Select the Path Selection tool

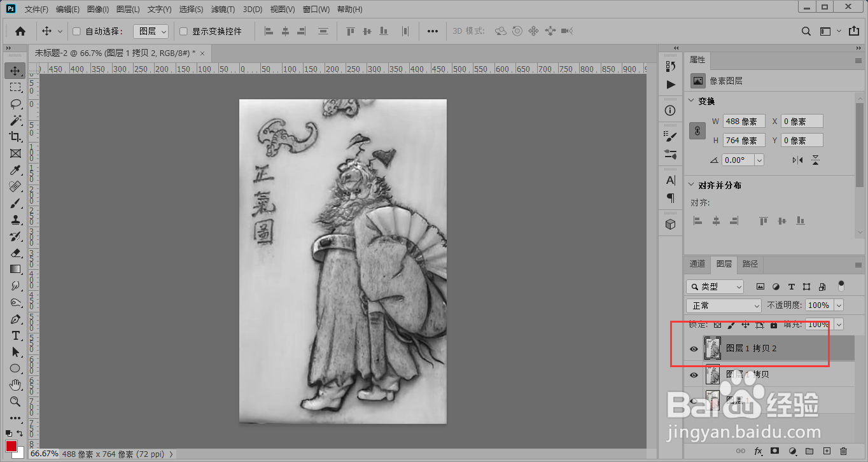15,352
